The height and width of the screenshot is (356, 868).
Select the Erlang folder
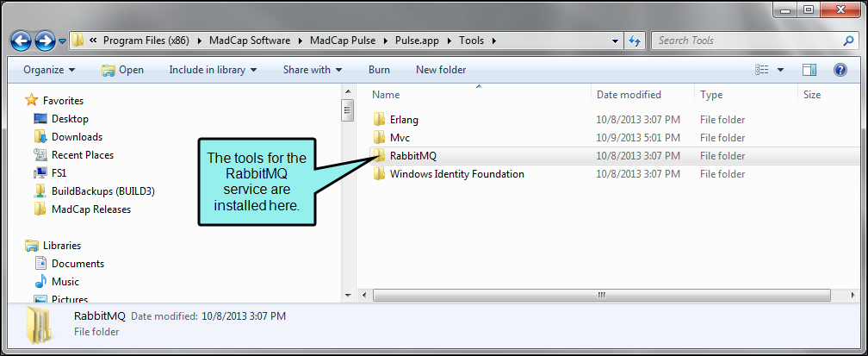coord(404,120)
